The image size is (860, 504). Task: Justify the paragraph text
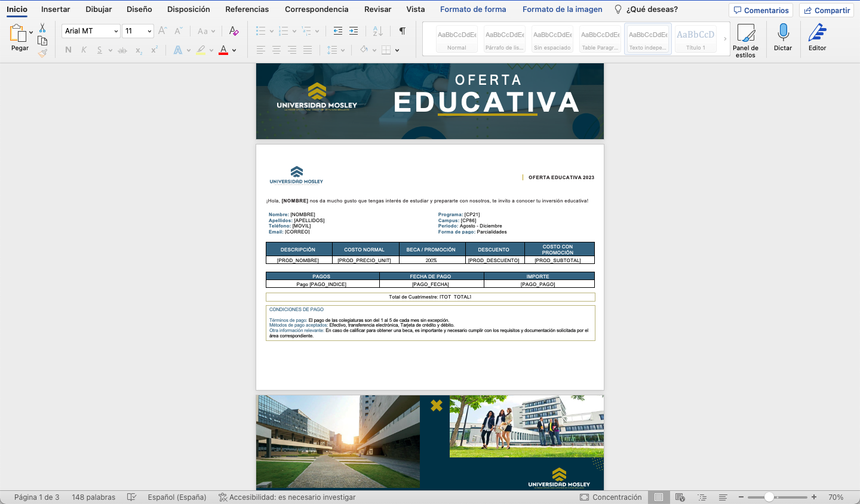pyautogui.click(x=308, y=50)
